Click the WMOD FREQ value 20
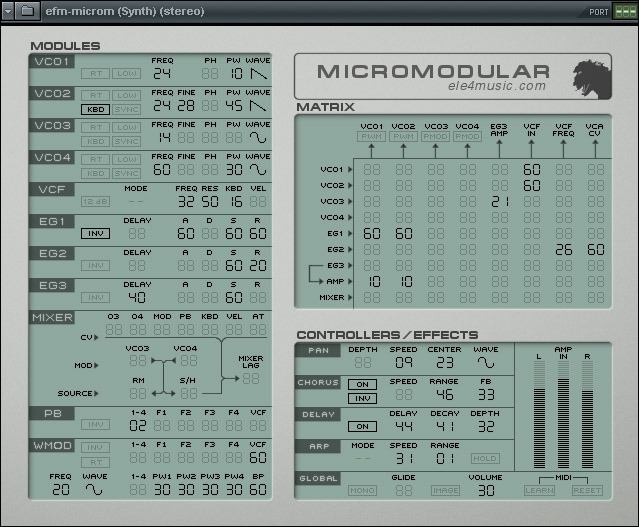 click(61, 490)
